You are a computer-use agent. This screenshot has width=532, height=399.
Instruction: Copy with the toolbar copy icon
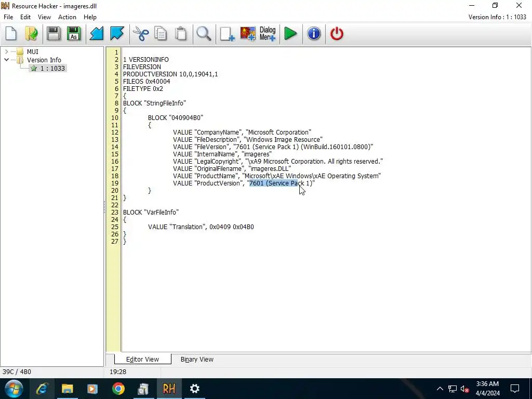click(161, 34)
